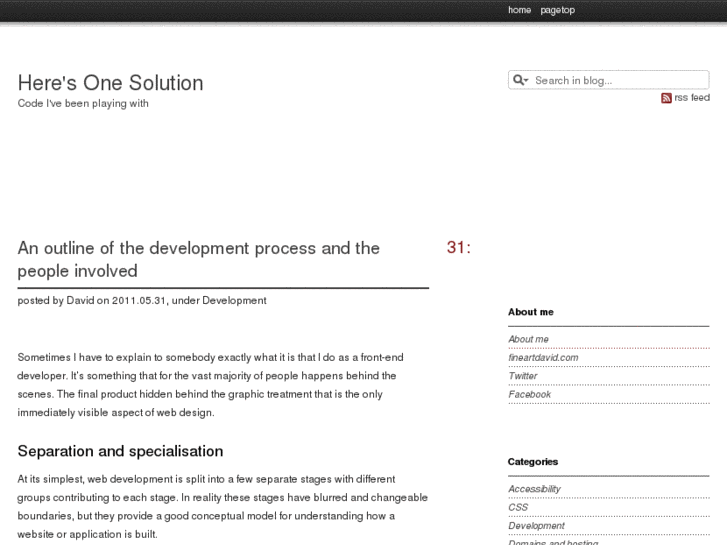Open the rss feed link
The image size is (727, 545).
coord(692,97)
